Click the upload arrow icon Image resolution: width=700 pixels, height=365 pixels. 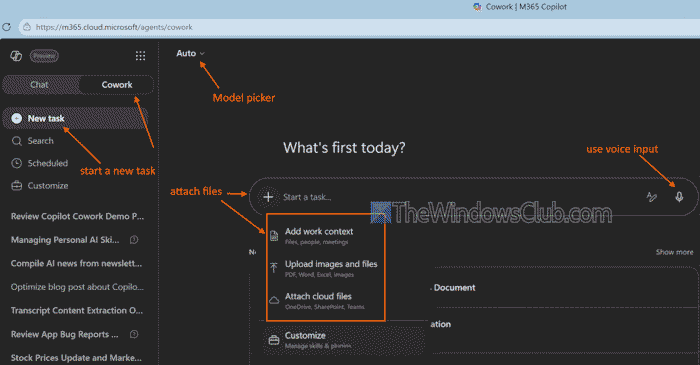[274, 267]
